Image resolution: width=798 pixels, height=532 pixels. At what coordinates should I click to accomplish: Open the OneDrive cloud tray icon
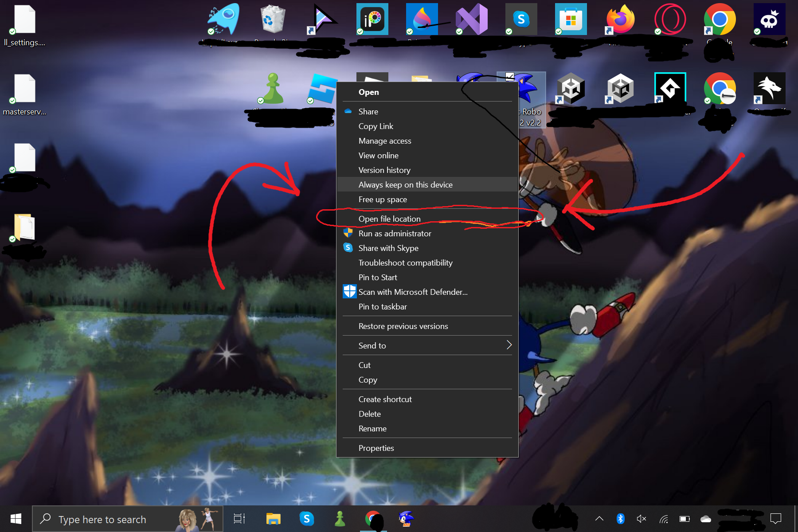[706, 519]
